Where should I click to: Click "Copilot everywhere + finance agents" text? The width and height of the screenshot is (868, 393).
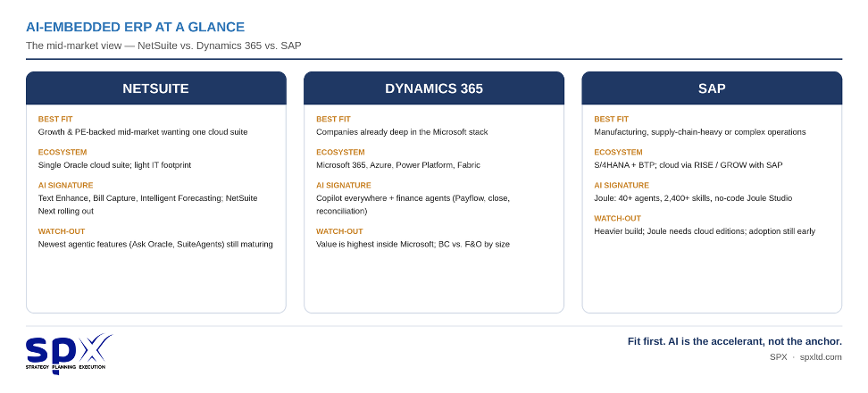(382, 198)
